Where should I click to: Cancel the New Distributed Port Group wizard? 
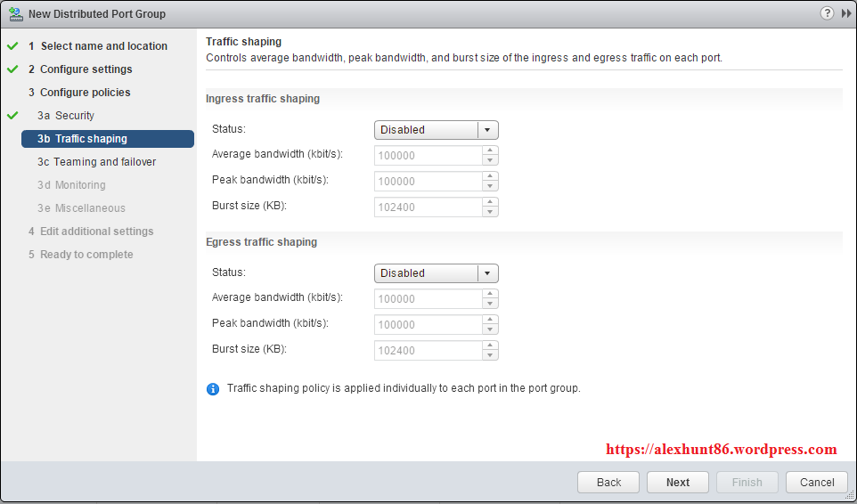pos(817,482)
